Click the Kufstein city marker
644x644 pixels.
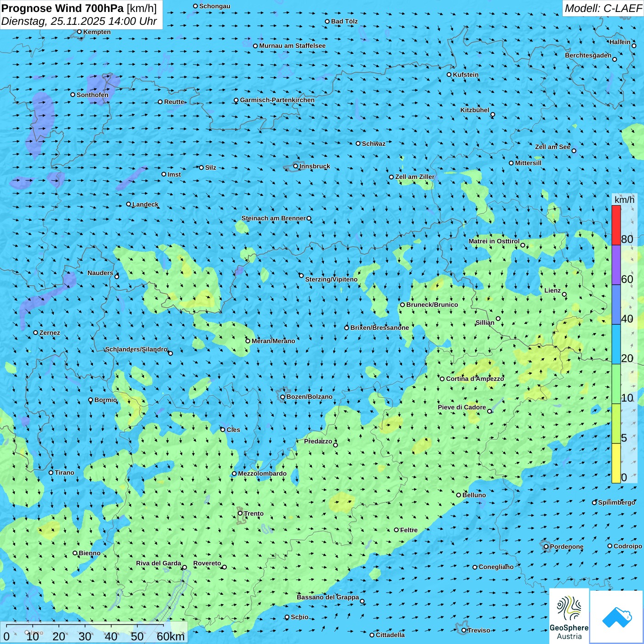coord(449,75)
